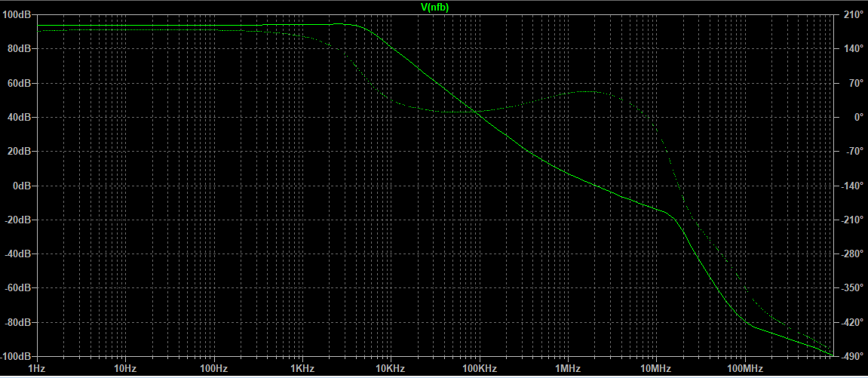Click the 100MHz frequency axis label
The height and width of the screenshot is (378, 868).
[745, 369]
